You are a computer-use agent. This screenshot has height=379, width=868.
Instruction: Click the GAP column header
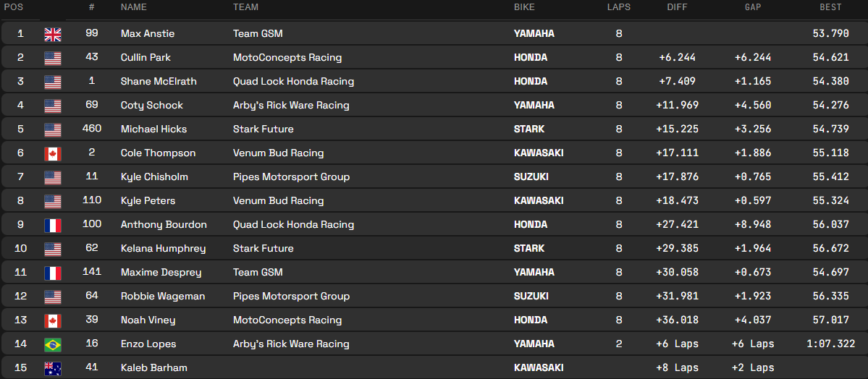tap(753, 7)
